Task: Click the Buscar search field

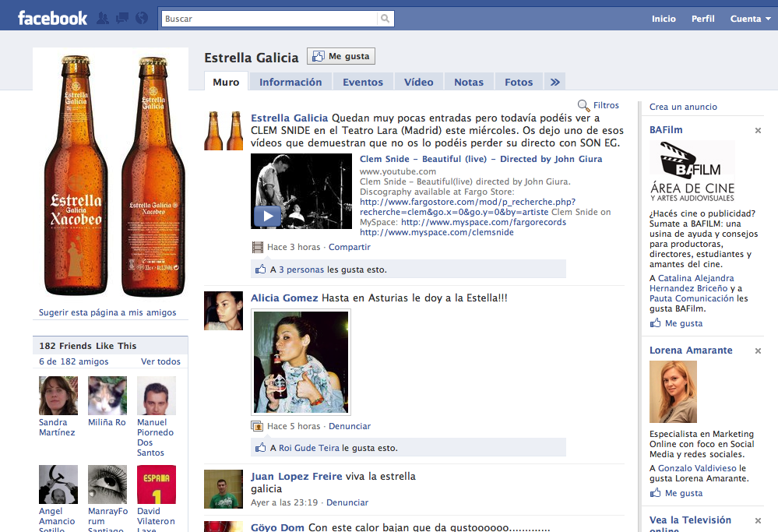Action: pos(269,19)
